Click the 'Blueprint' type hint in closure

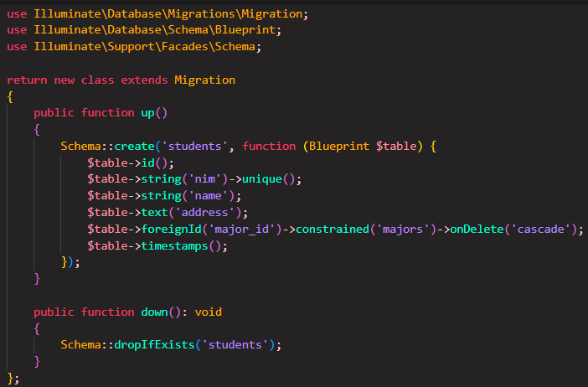click(339, 147)
